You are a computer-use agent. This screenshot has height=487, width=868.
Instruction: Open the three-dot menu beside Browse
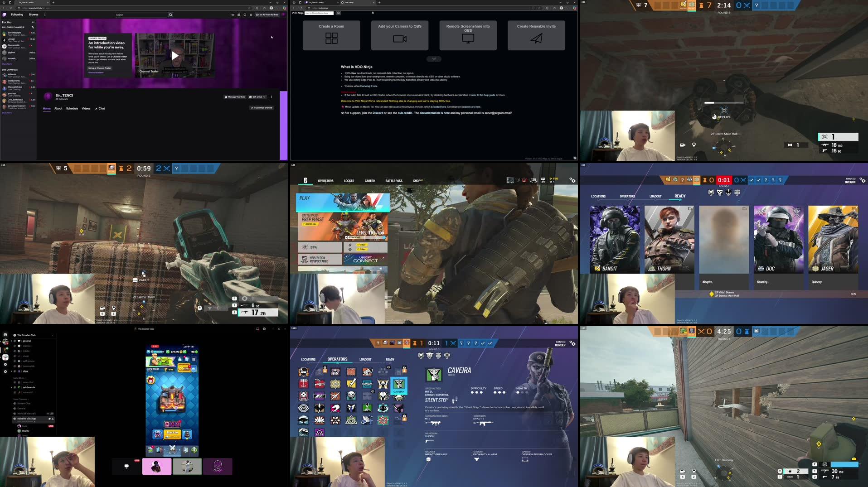click(x=45, y=14)
